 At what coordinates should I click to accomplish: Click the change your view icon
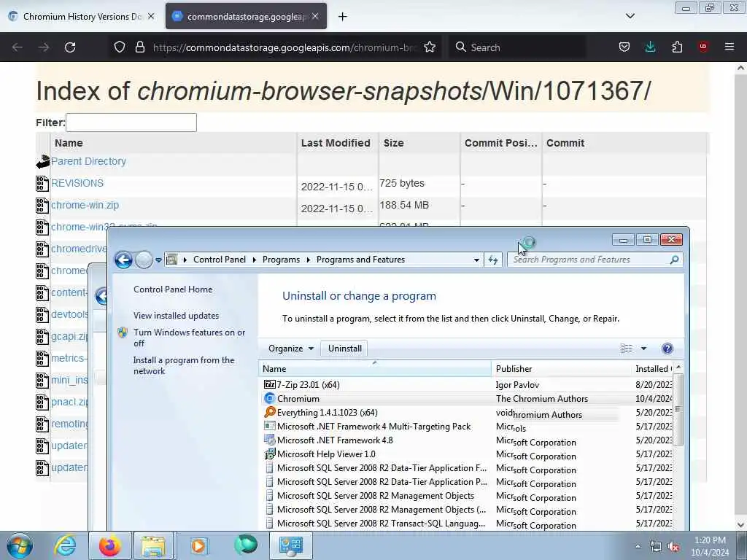pos(626,349)
